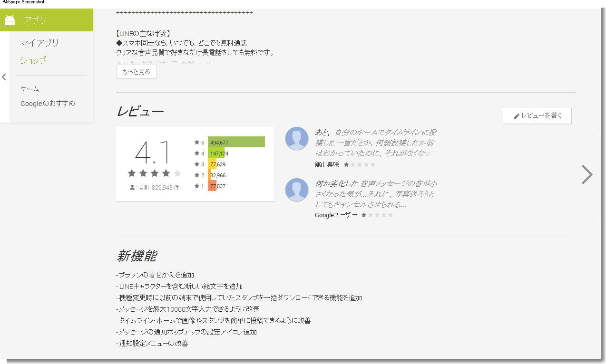Click the line starting - タイムライン・ホームで画像やスタンプ

tap(213, 321)
